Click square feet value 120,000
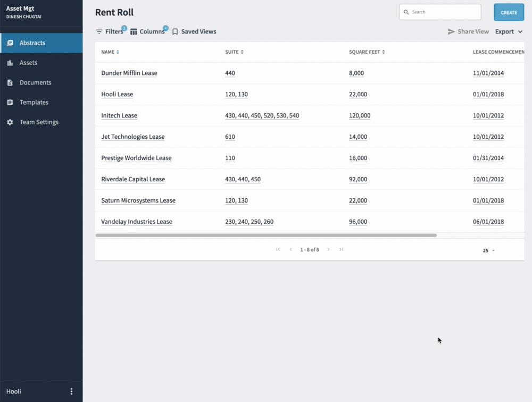 point(360,115)
